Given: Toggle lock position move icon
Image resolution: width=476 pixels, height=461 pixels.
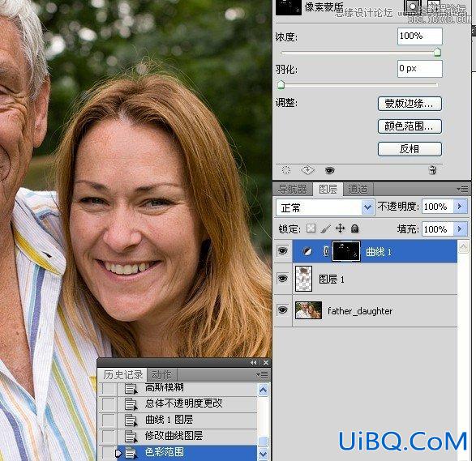Looking at the screenshot, I should point(340,228).
